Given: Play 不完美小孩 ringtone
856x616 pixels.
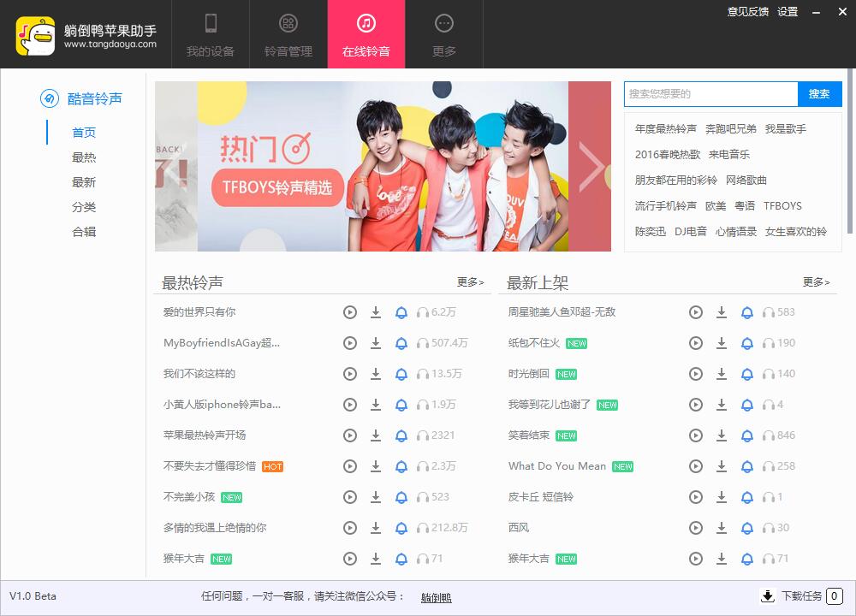Looking at the screenshot, I should click(350, 497).
